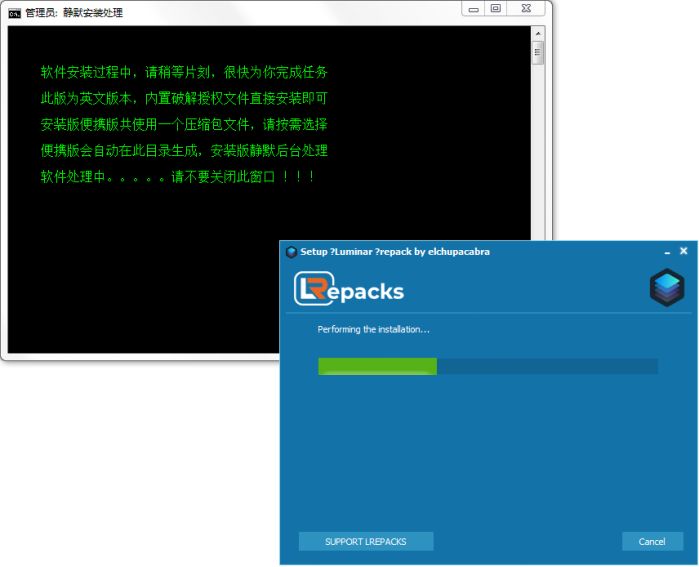
Task: Click console scrollbar up arrow
Action: click(x=538, y=33)
